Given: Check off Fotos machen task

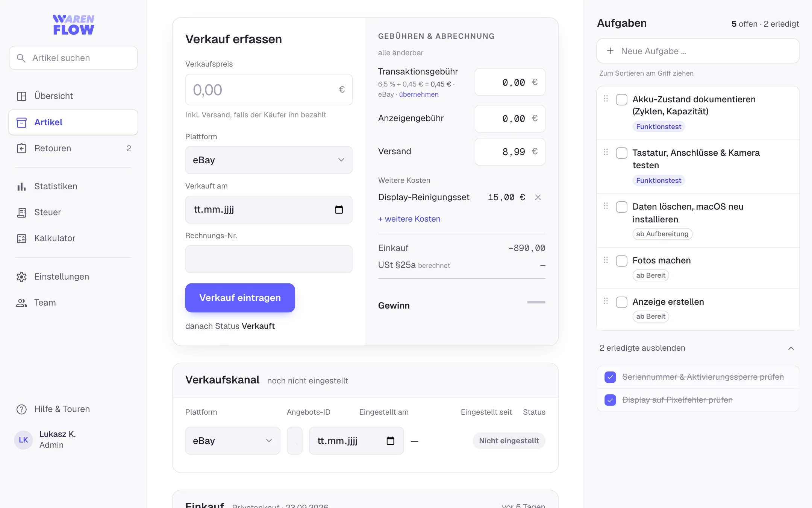Looking at the screenshot, I should (621, 261).
